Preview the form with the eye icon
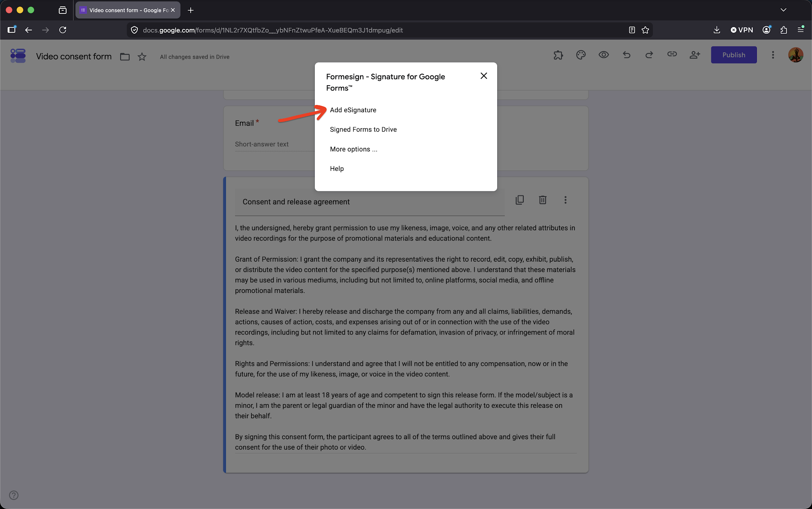Viewport: 812px width, 509px height. (603, 55)
